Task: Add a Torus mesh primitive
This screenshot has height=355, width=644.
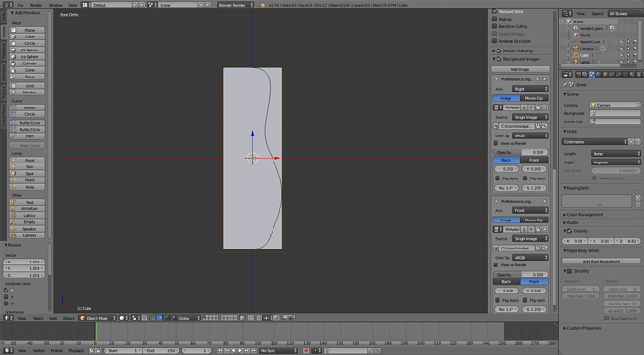Action: click(27, 77)
